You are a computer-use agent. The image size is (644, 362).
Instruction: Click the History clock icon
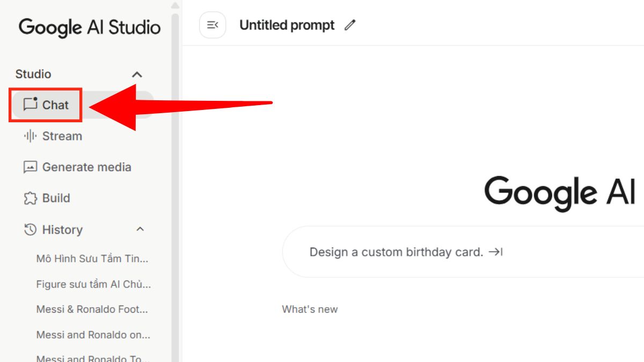point(30,230)
